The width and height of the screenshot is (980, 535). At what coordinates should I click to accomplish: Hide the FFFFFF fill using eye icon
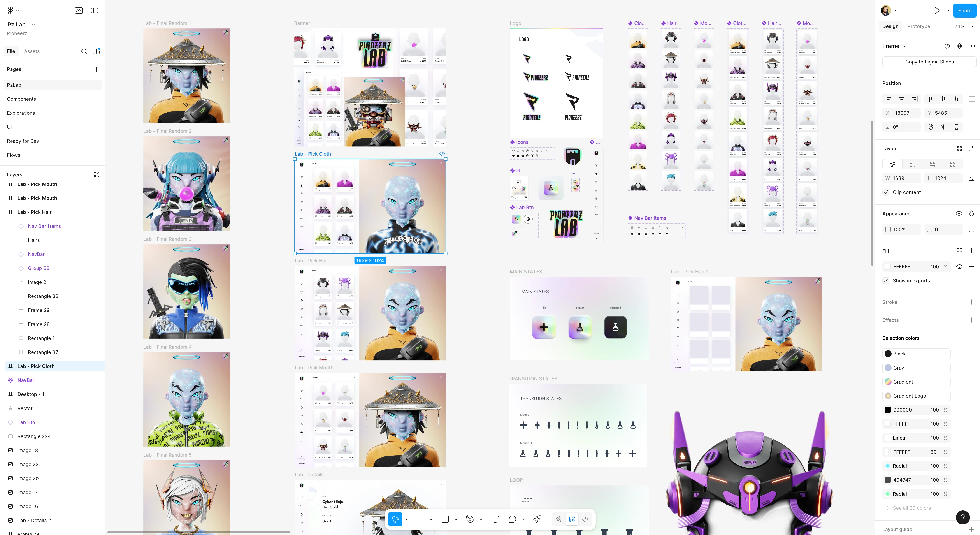(x=959, y=267)
